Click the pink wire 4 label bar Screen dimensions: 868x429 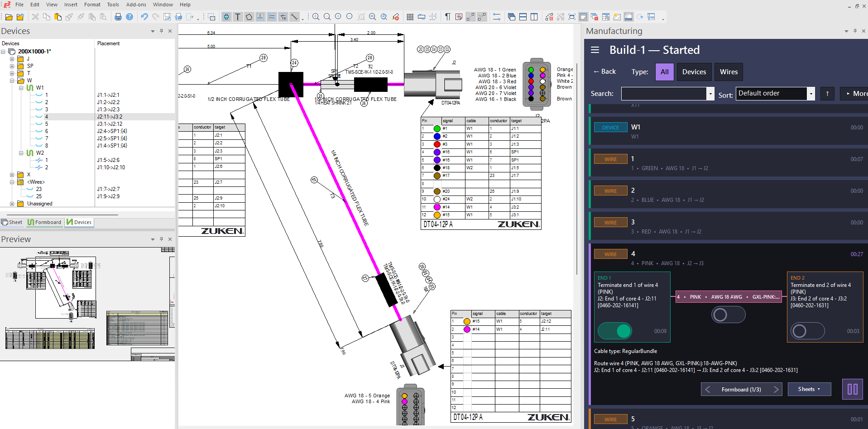click(x=728, y=297)
